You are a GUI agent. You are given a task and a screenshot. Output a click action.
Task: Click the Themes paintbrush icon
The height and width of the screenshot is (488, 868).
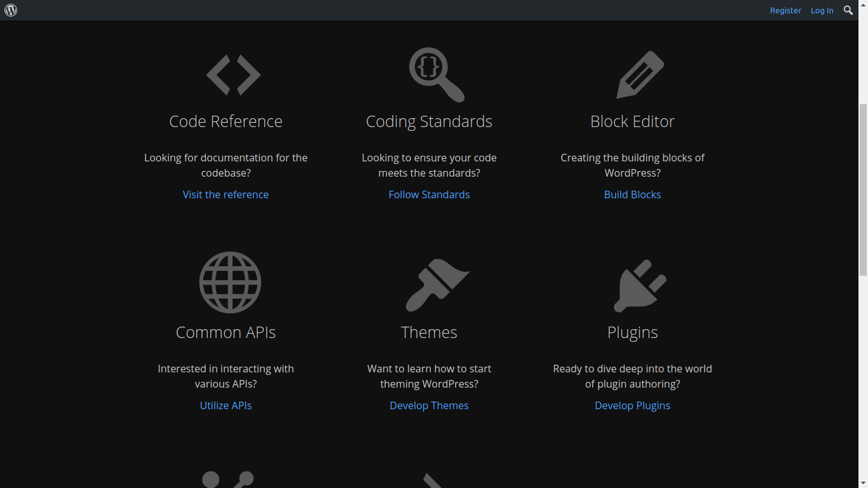pos(437,285)
